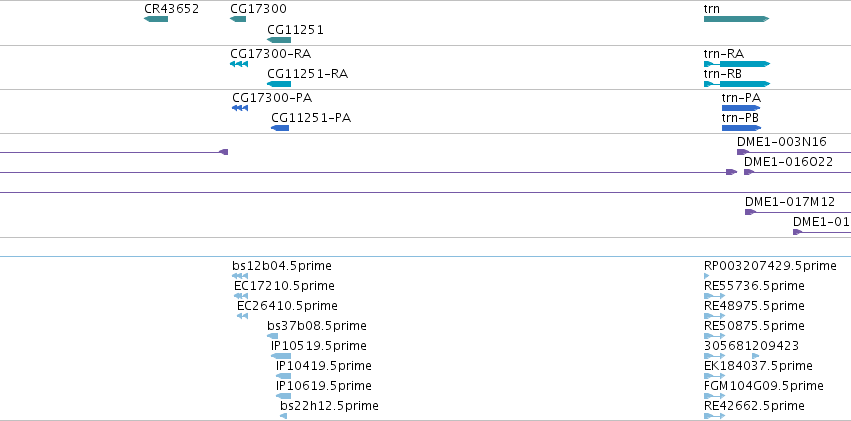Select the EK184037.5prime EST glyph

(x=714, y=376)
